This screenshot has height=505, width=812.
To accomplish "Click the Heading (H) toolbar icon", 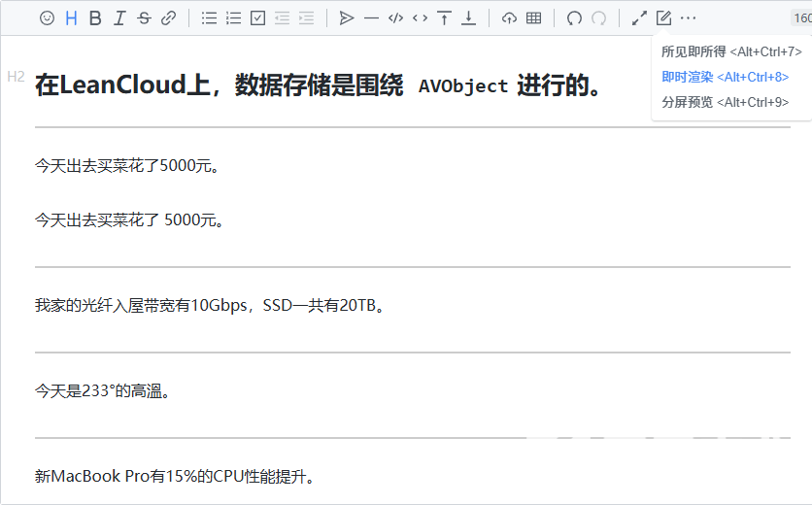I will pyautogui.click(x=71, y=17).
